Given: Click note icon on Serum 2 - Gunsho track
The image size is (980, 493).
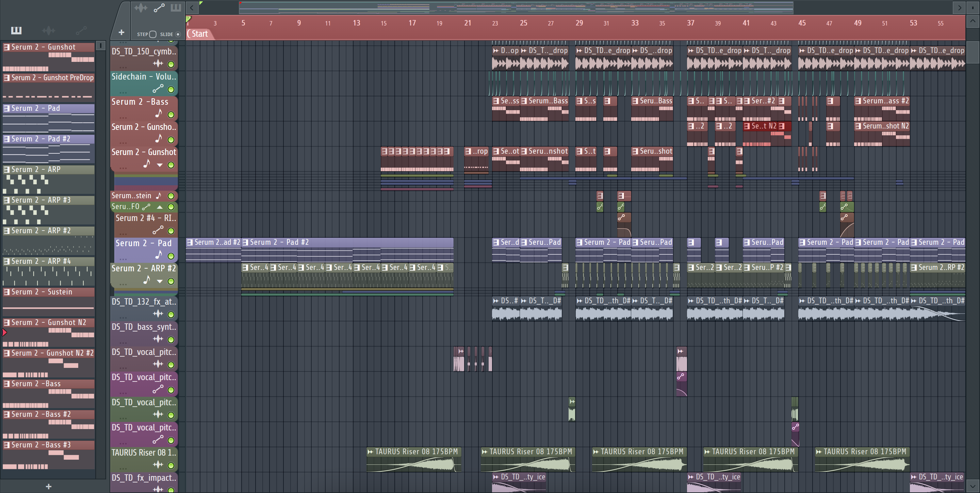Looking at the screenshot, I should 159,138.
